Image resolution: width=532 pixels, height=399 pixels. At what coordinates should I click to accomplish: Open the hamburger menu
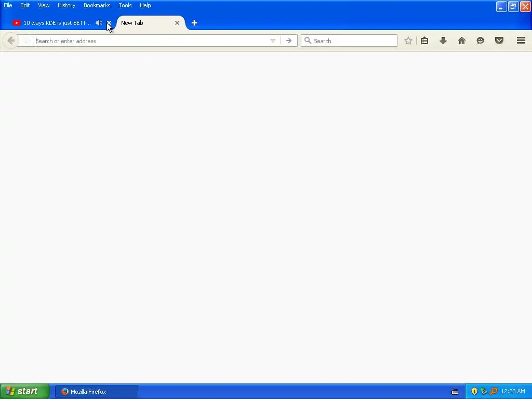[521, 41]
